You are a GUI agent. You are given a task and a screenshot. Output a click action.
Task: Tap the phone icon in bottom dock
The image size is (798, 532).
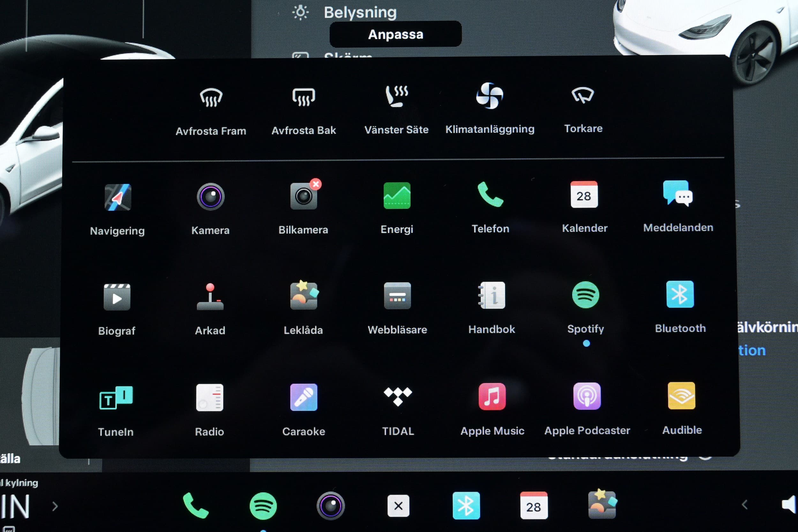click(x=196, y=506)
